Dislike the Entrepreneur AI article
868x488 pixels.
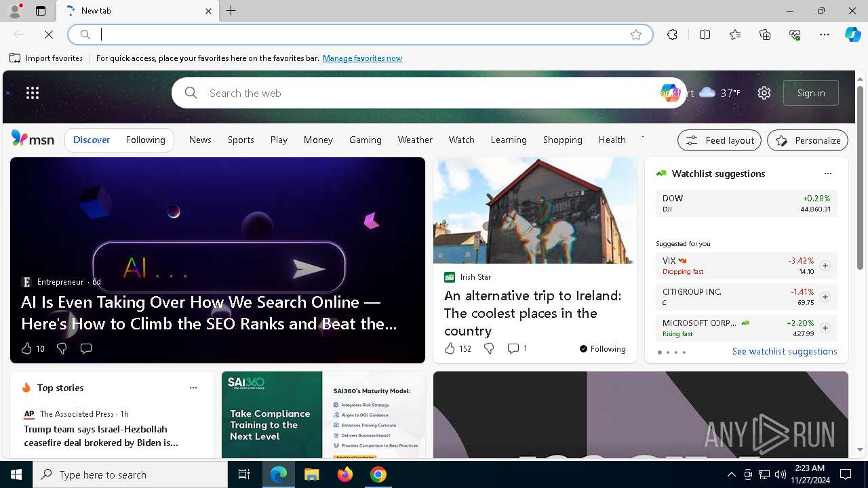[x=62, y=348]
